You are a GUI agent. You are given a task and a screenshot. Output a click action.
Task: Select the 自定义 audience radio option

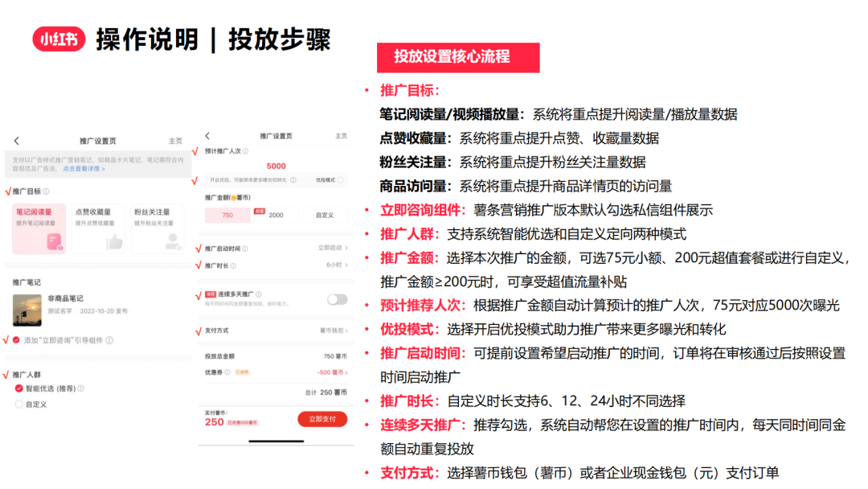click(x=18, y=405)
